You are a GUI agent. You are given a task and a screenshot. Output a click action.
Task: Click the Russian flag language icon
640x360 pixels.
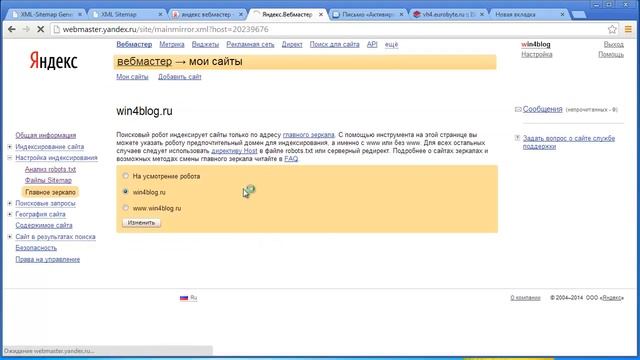(184, 298)
